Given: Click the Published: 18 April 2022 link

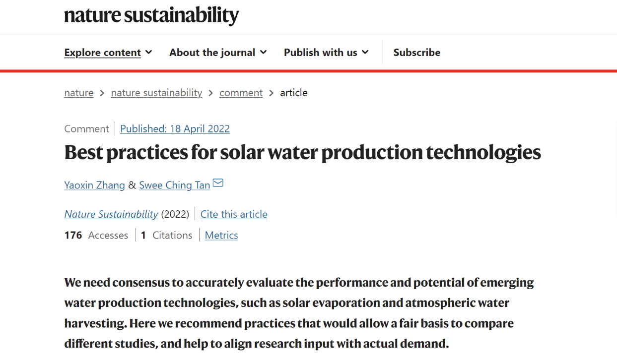Looking at the screenshot, I should click(x=175, y=129).
